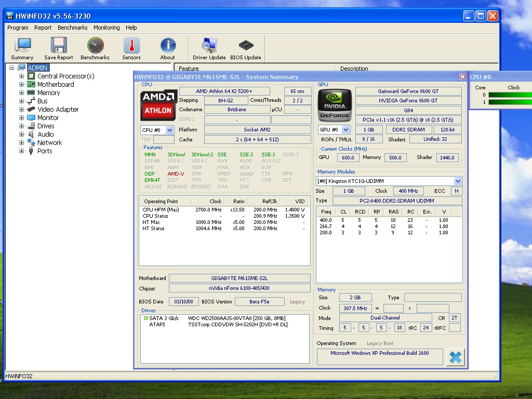
Task: Click the GIGABYTE M61SME-S2L motherboard field
Action: (240, 278)
